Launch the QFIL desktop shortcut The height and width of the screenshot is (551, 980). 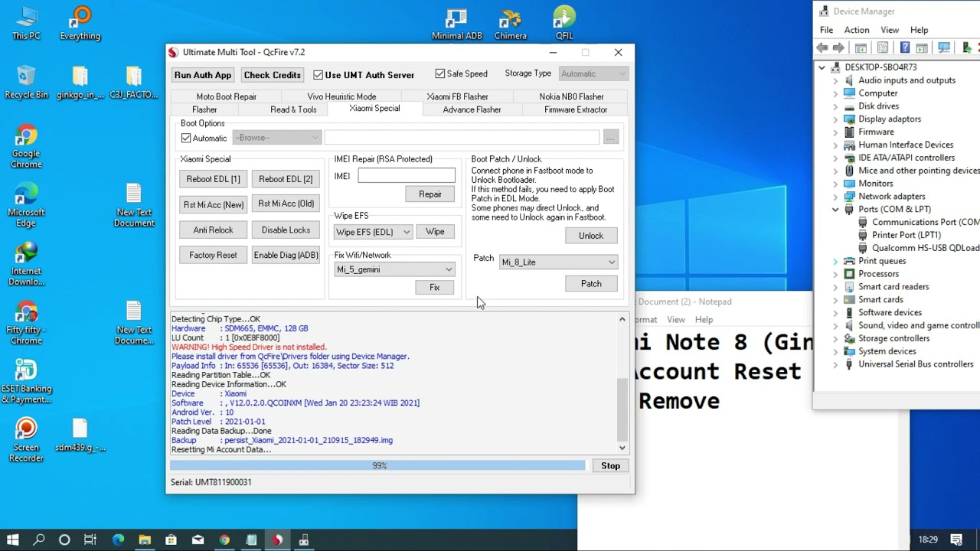564,24
